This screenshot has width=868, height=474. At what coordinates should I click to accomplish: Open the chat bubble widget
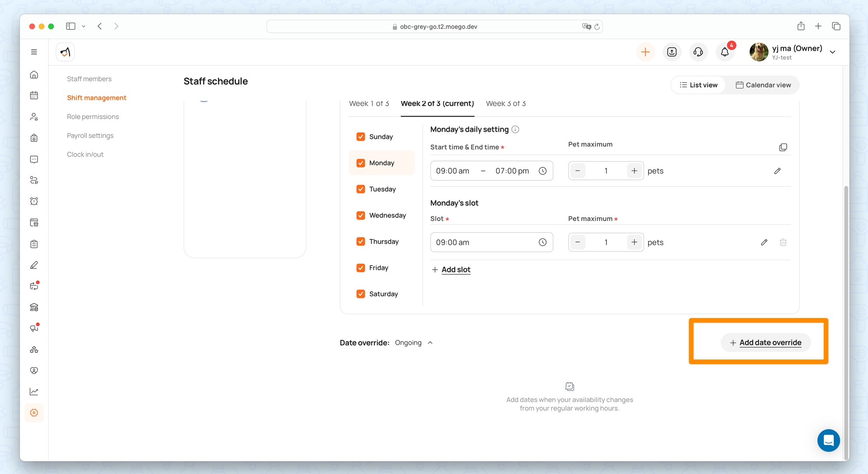tap(828, 441)
